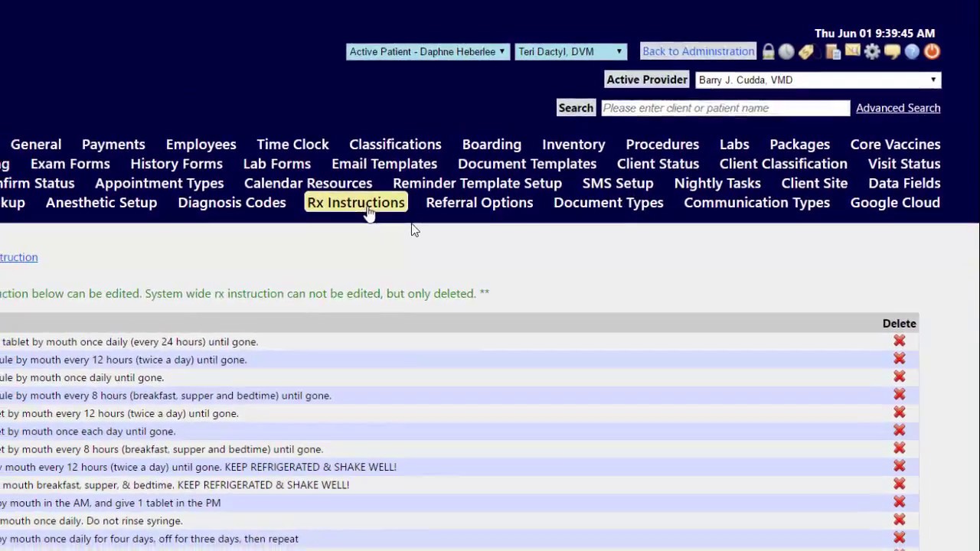
Task: Open Client Classification tab
Action: pyautogui.click(x=783, y=164)
